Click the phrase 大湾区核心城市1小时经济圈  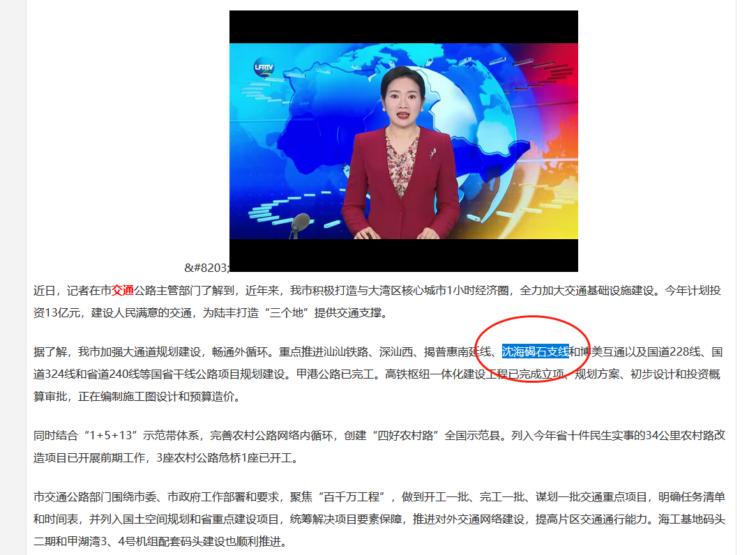click(438, 290)
